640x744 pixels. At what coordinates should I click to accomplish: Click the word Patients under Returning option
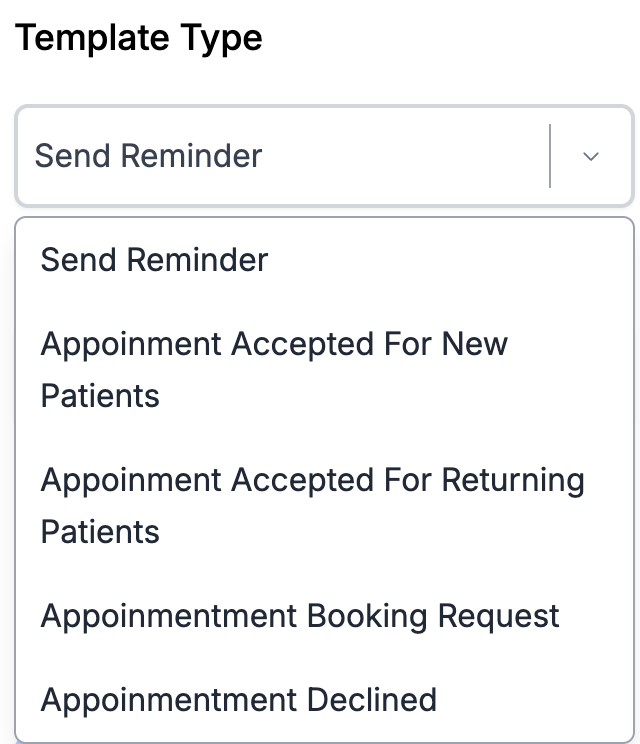click(x=100, y=532)
